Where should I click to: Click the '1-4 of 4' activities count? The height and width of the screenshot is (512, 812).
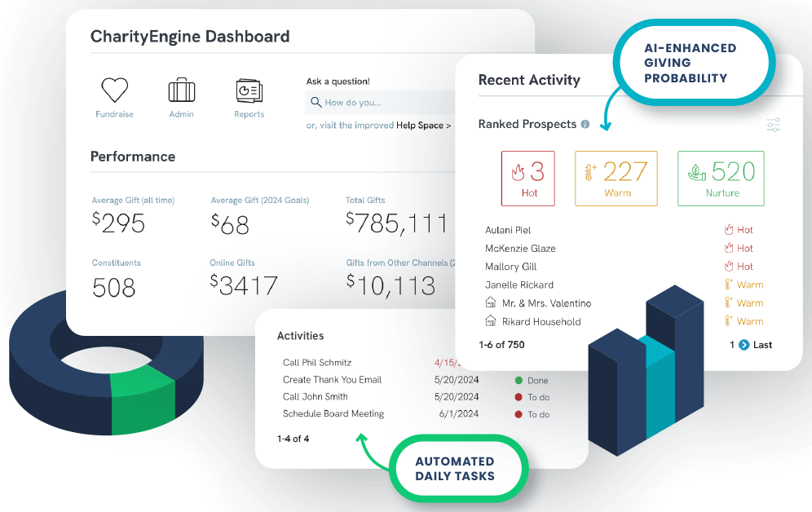coord(293,439)
